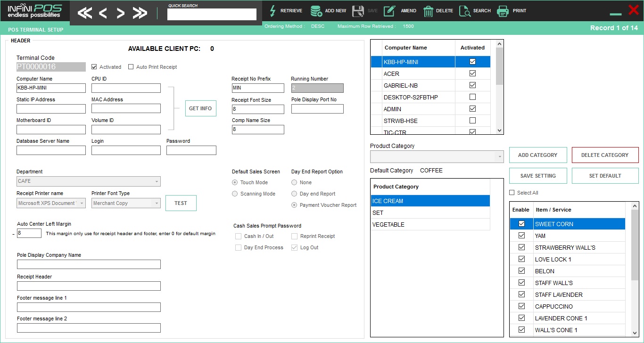Go to the next record

pos(121,13)
